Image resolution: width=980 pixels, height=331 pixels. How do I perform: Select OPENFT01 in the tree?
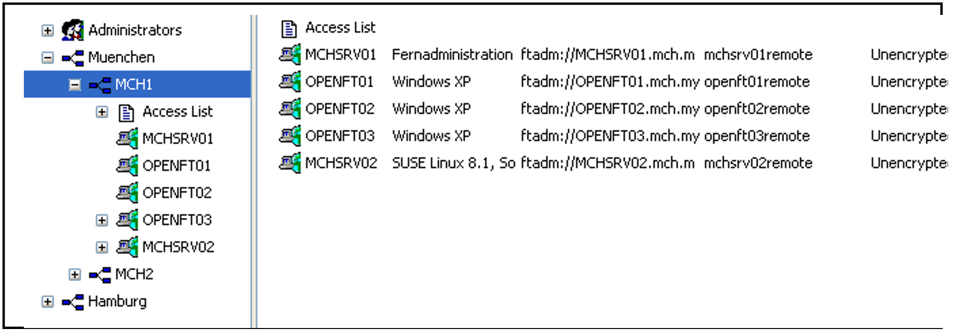[x=176, y=165]
